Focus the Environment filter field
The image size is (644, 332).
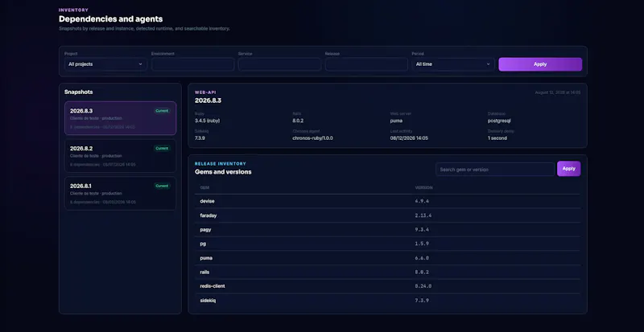pyautogui.click(x=192, y=64)
